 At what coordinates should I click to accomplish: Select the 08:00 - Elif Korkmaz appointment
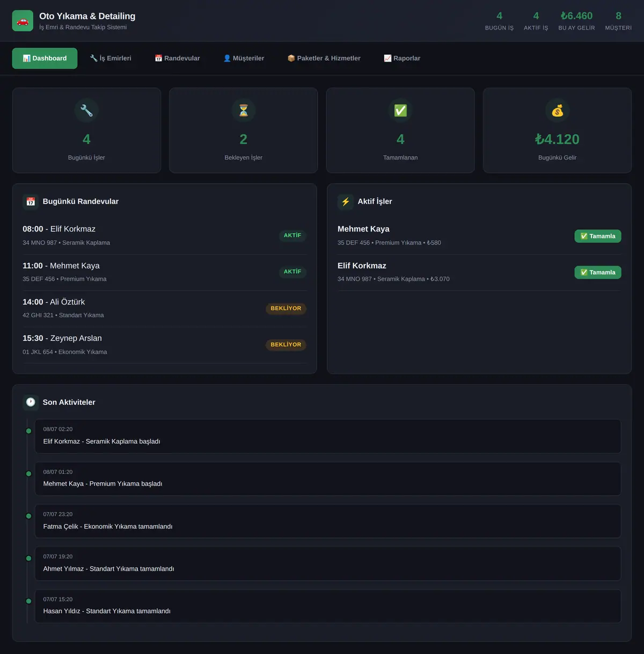(164, 236)
